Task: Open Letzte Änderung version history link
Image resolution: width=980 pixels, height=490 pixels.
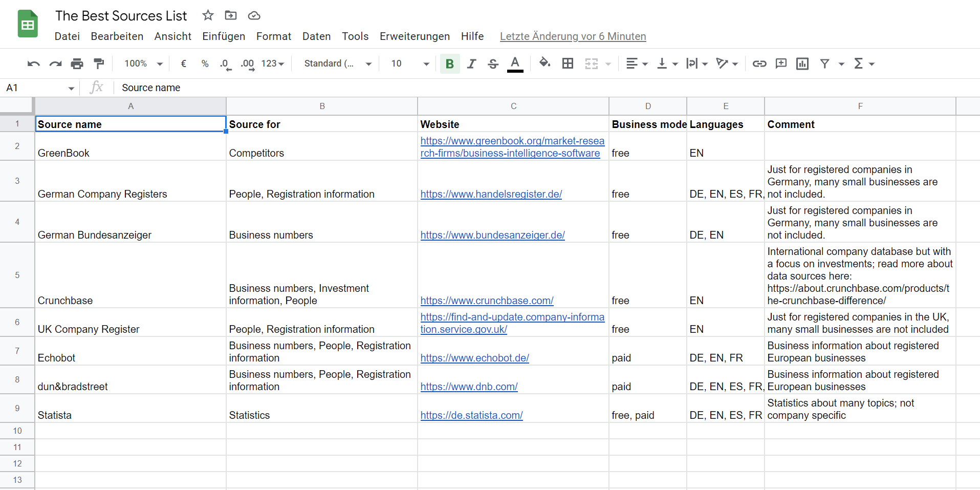Action: pyautogui.click(x=573, y=36)
